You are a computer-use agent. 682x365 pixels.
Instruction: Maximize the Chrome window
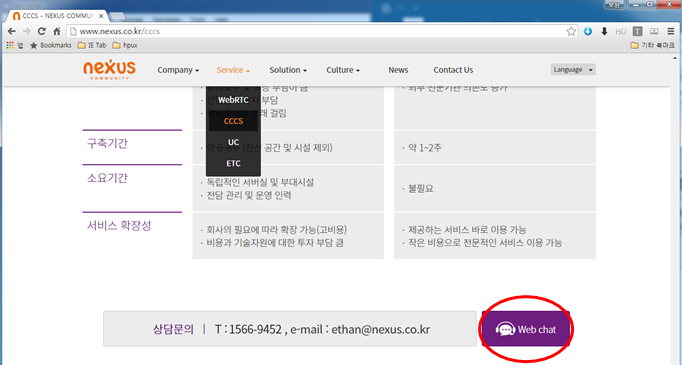pyautogui.click(x=650, y=5)
